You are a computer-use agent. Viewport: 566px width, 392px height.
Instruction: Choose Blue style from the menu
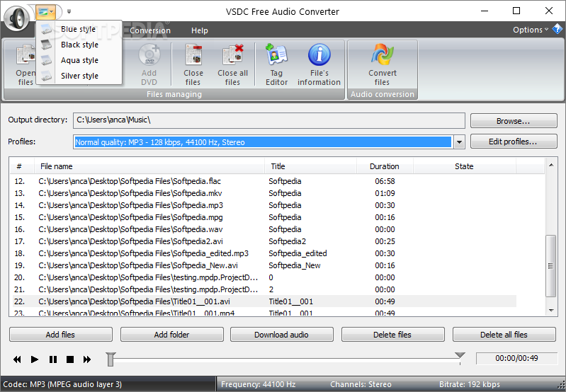79,29
